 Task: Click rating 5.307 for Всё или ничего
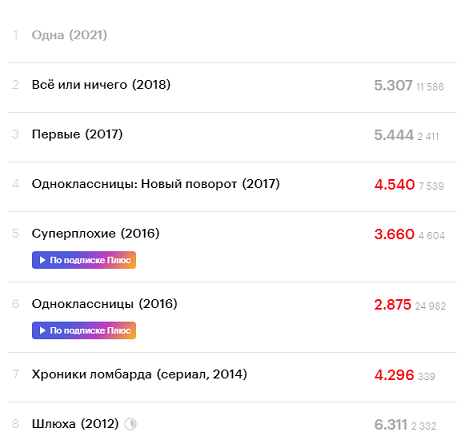click(393, 85)
